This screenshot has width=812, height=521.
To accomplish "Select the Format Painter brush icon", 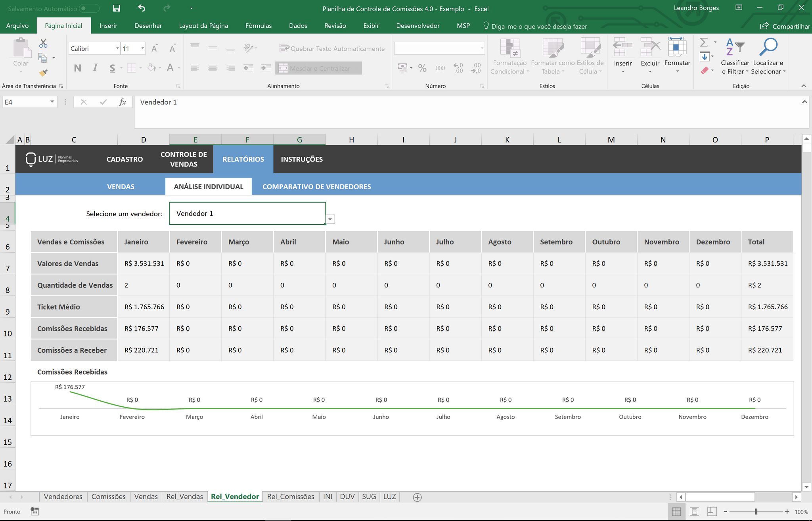I will [x=43, y=73].
